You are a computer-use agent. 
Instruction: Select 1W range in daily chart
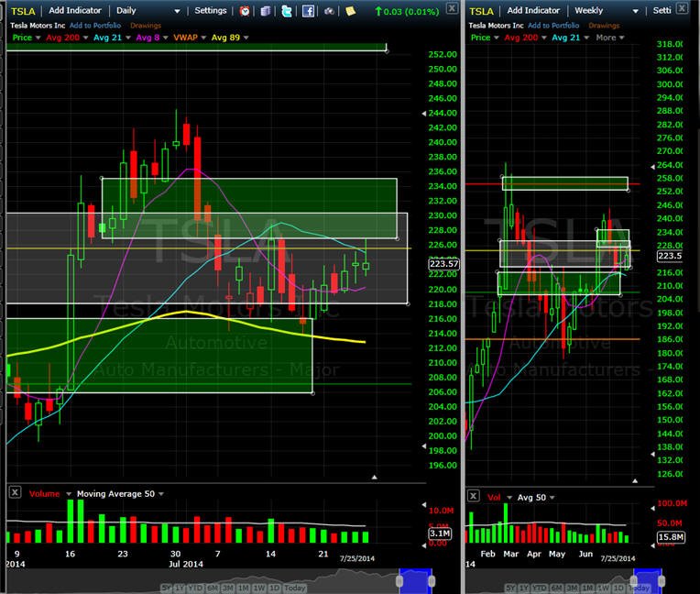click(259, 588)
